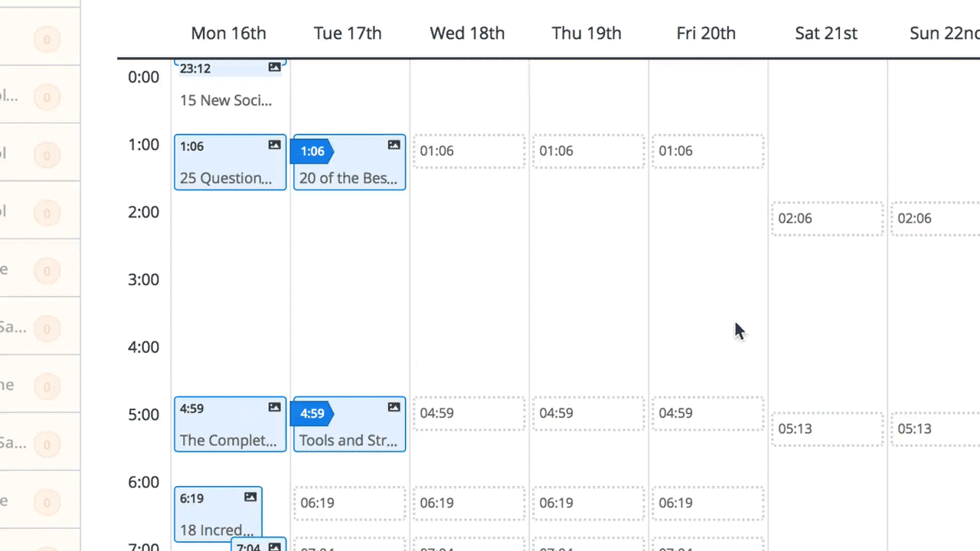Click the image icon on the "25 Question…" post
Screen dimensions: 980x551
[x=274, y=145]
